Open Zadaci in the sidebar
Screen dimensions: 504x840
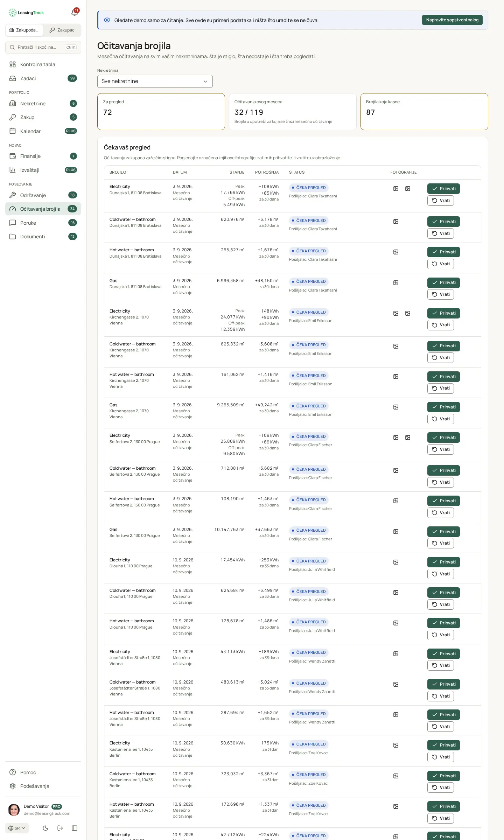43,78
